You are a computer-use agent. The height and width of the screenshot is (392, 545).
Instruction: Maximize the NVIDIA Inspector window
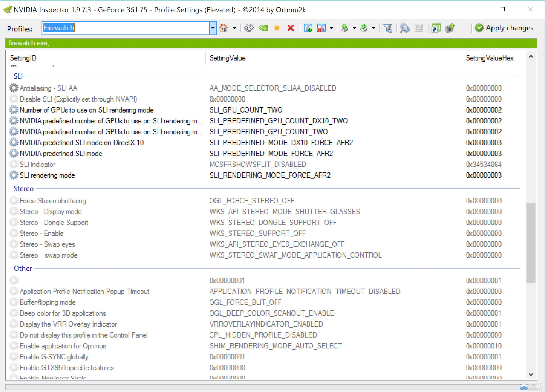502,9
